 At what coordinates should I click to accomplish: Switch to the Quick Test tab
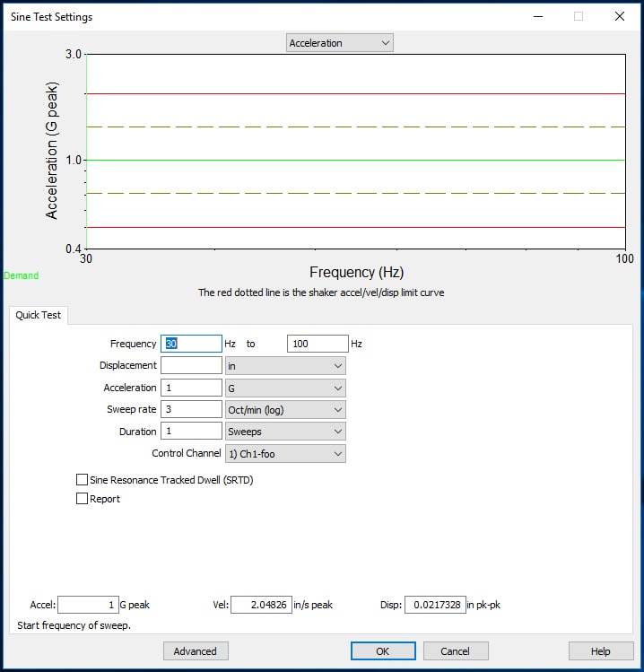(39, 315)
